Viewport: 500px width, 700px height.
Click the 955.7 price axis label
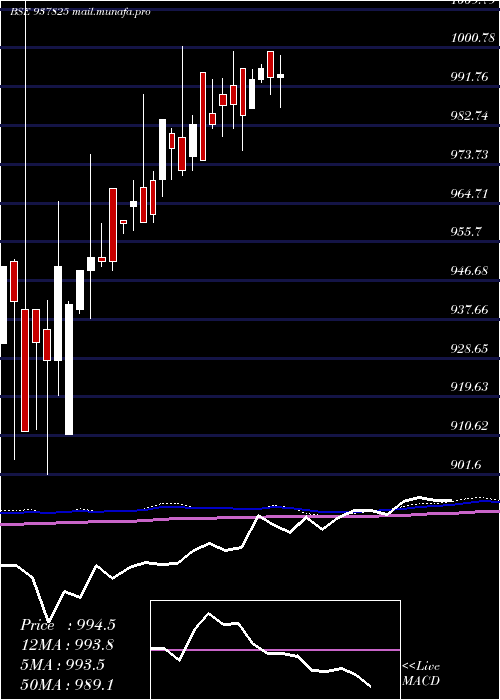[x=467, y=232]
